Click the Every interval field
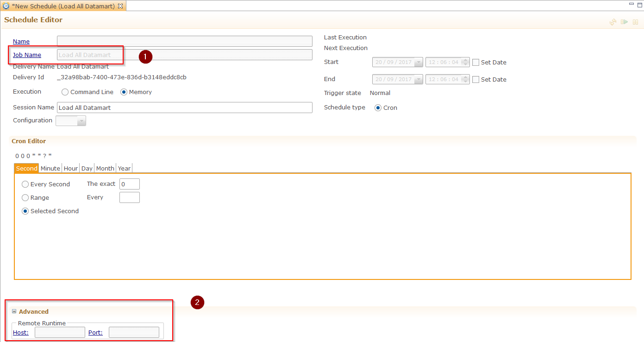The width and height of the screenshot is (644, 342). [130, 197]
